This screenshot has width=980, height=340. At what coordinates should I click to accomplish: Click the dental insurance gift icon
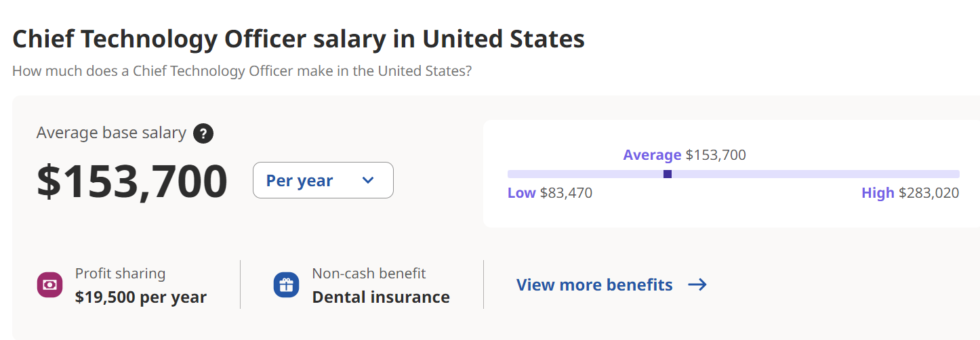pyautogui.click(x=286, y=285)
